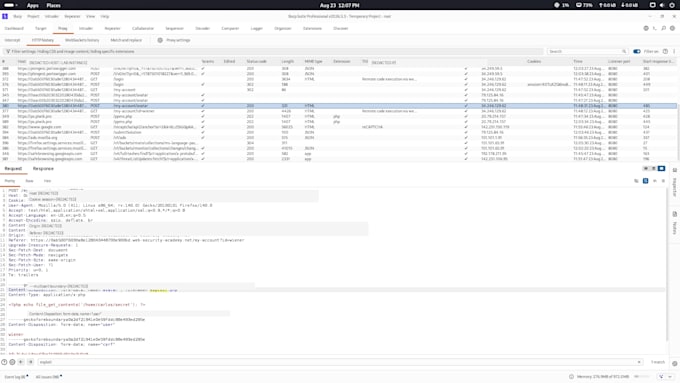Open the Intruder menu
This screenshot has height=383, width=680.
click(x=52, y=16)
